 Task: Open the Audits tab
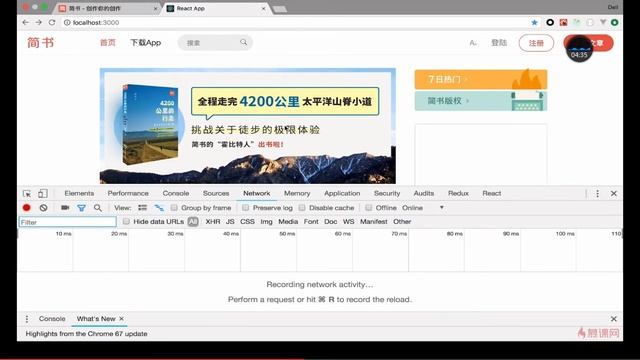click(424, 193)
